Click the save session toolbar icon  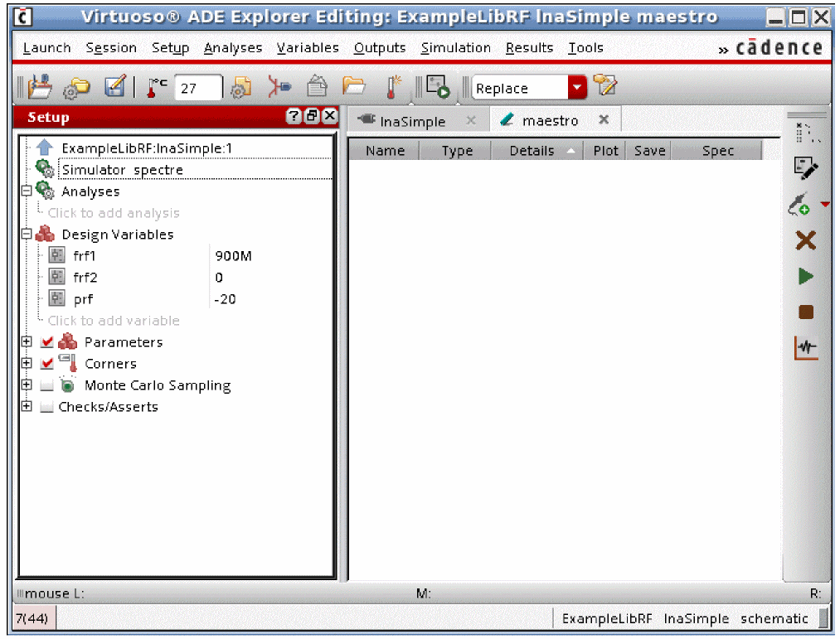click(x=39, y=87)
